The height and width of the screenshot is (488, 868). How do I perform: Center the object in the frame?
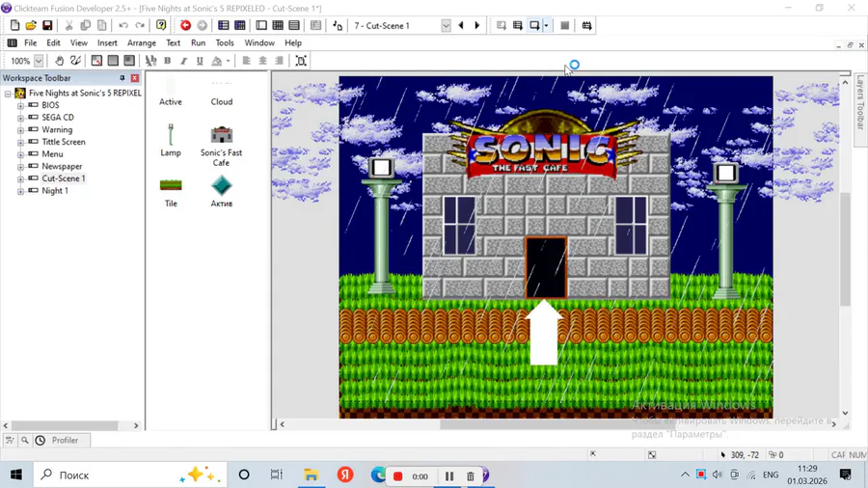(301, 61)
